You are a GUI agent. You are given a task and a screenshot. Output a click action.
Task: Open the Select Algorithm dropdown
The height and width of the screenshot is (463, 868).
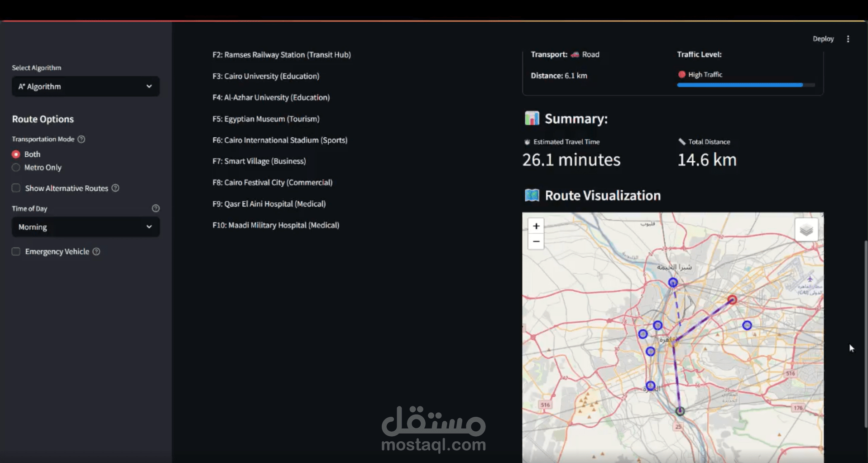tap(86, 87)
